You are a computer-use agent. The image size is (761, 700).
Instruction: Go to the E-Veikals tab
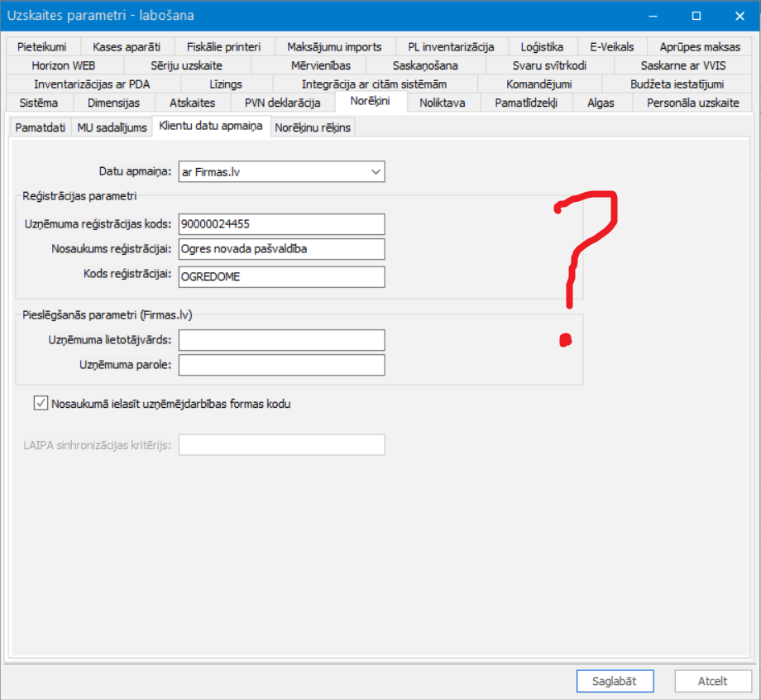[612, 46]
